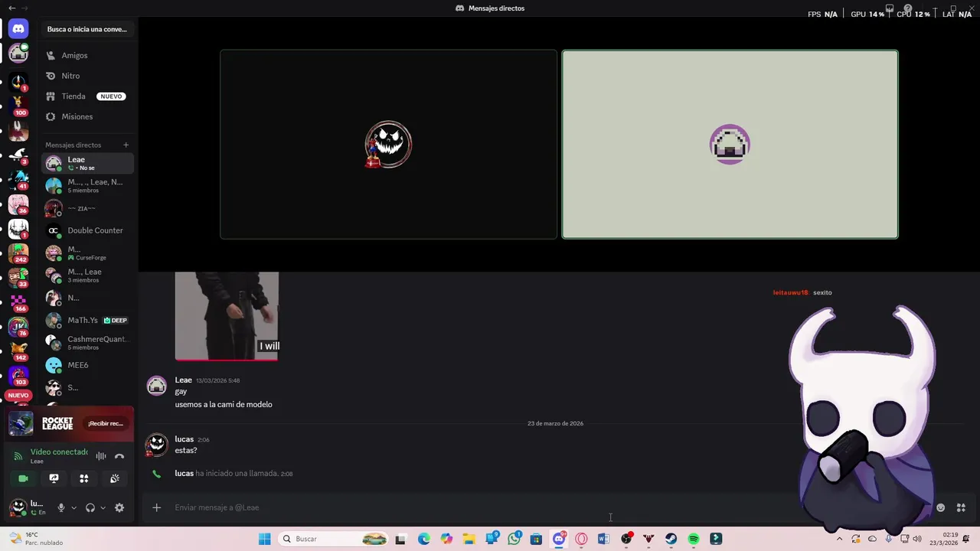The image size is (980, 551).
Task: Open WhatsApp from the taskbar
Action: point(514,539)
